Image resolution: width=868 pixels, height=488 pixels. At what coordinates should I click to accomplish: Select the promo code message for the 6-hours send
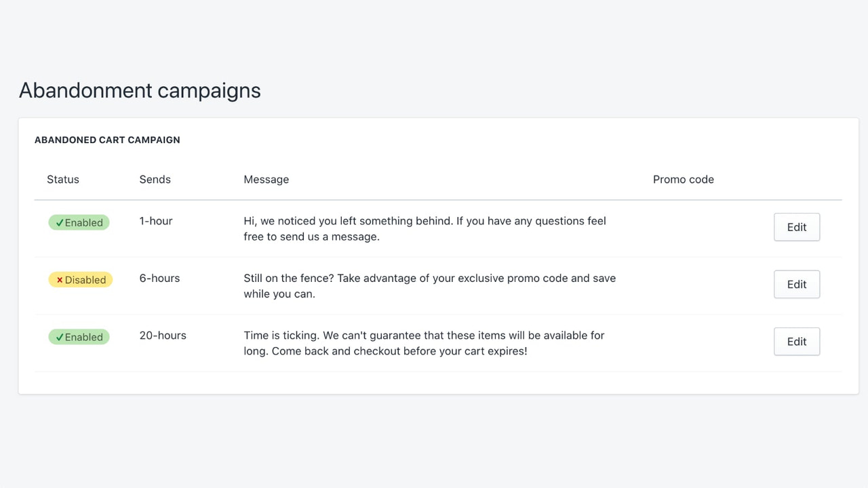(429, 285)
